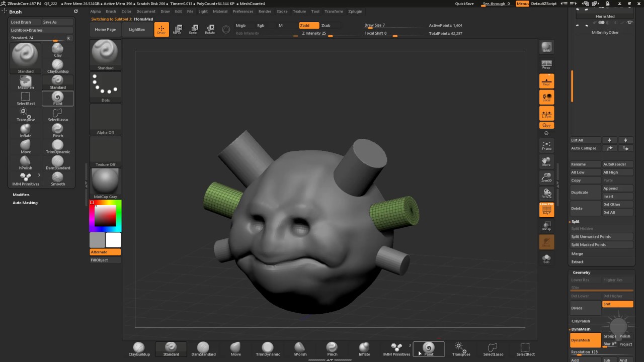Open the Preferences menu
644x362 pixels.
243,11
